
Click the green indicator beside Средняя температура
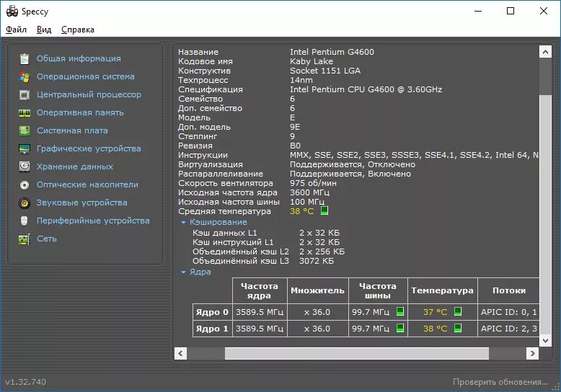[324, 210]
